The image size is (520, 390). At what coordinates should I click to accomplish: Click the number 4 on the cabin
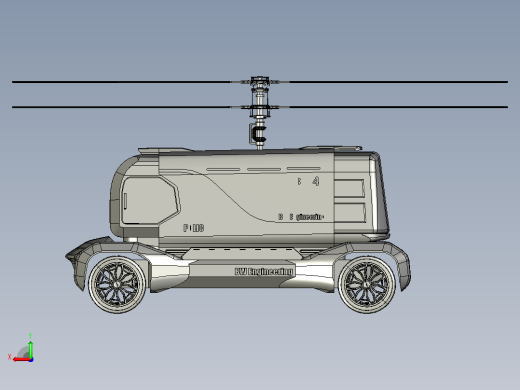pyautogui.click(x=316, y=181)
